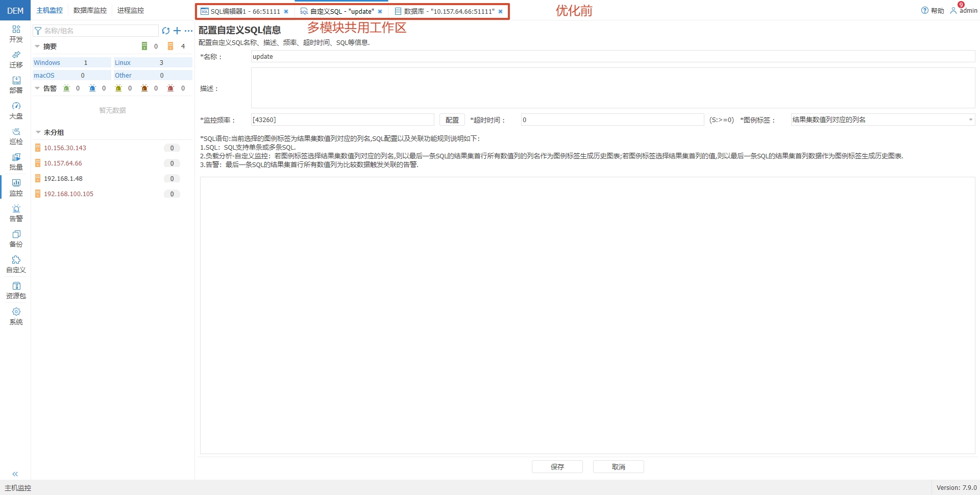Click the 主机监控 status bar text
The image size is (980, 495).
tap(18, 488)
